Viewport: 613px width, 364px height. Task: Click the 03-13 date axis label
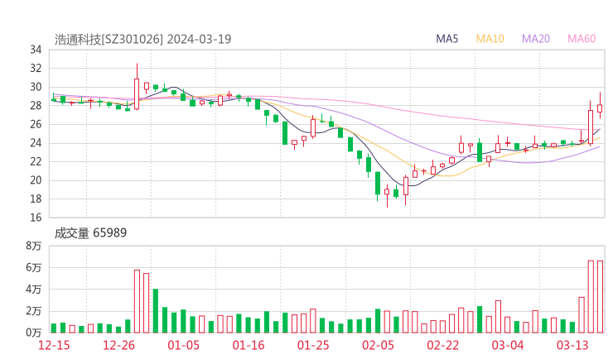point(572,345)
